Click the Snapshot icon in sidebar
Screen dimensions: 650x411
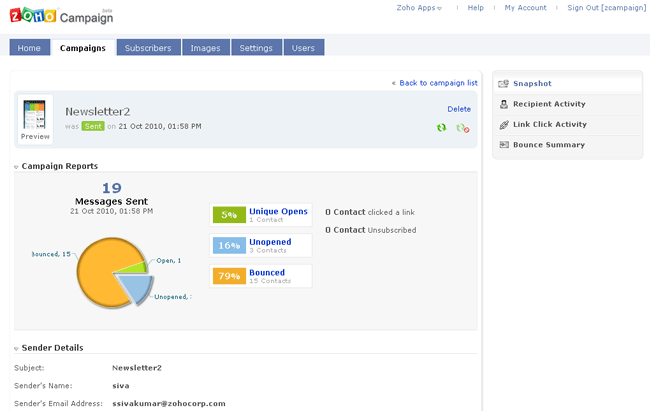coord(504,84)
